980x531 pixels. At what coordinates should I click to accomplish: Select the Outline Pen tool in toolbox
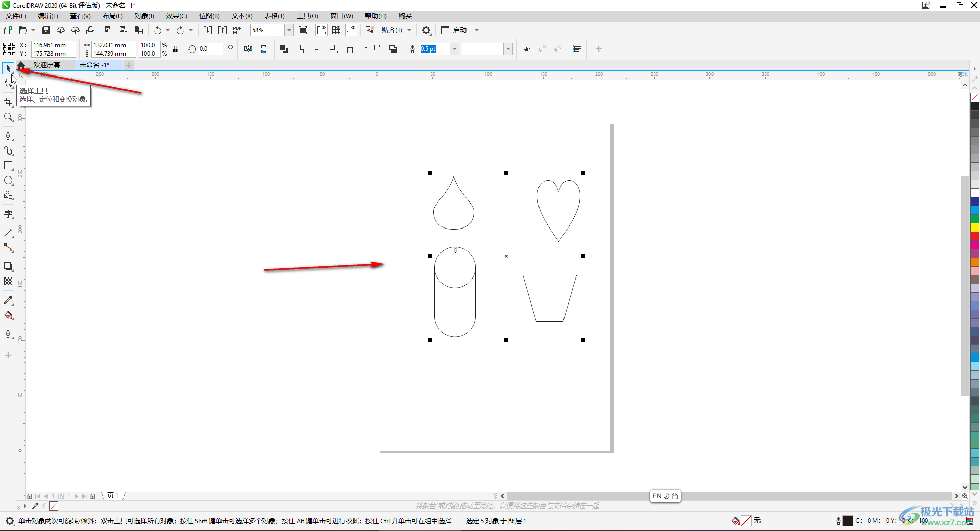click(8, 334)
